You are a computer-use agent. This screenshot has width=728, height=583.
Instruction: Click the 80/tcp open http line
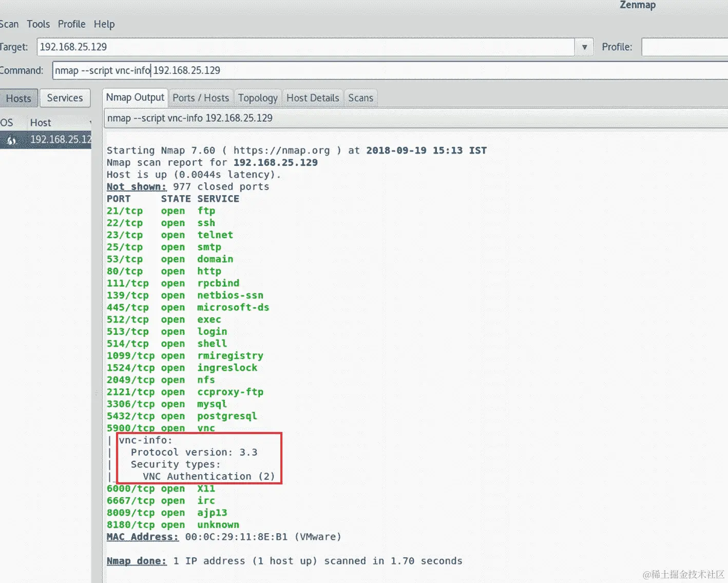164,271
